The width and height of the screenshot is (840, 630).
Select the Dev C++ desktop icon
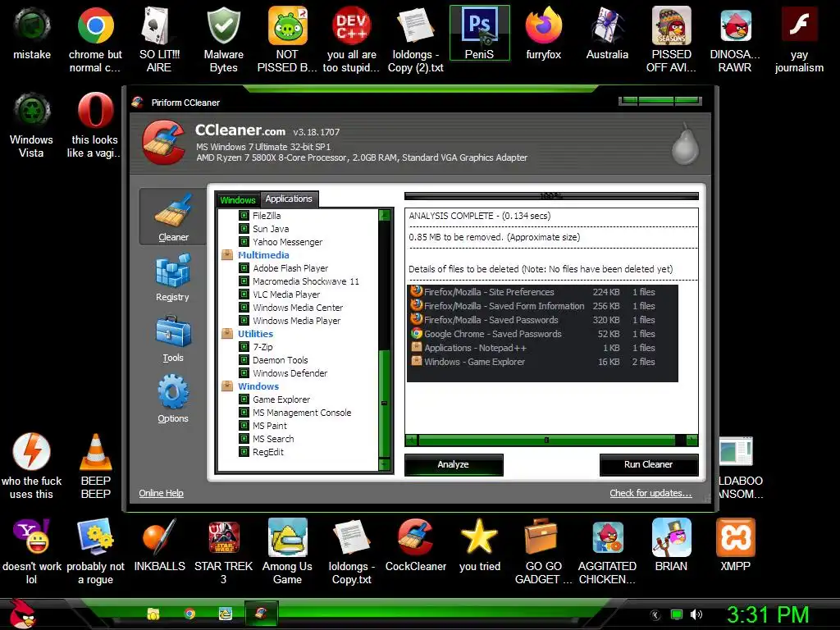(x=351, y=40)
